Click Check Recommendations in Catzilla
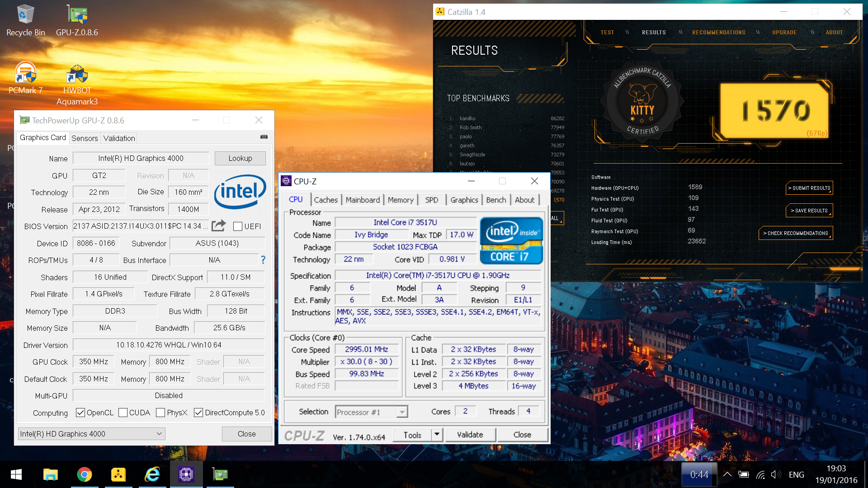The image size is (868, 488). (796, 233)
